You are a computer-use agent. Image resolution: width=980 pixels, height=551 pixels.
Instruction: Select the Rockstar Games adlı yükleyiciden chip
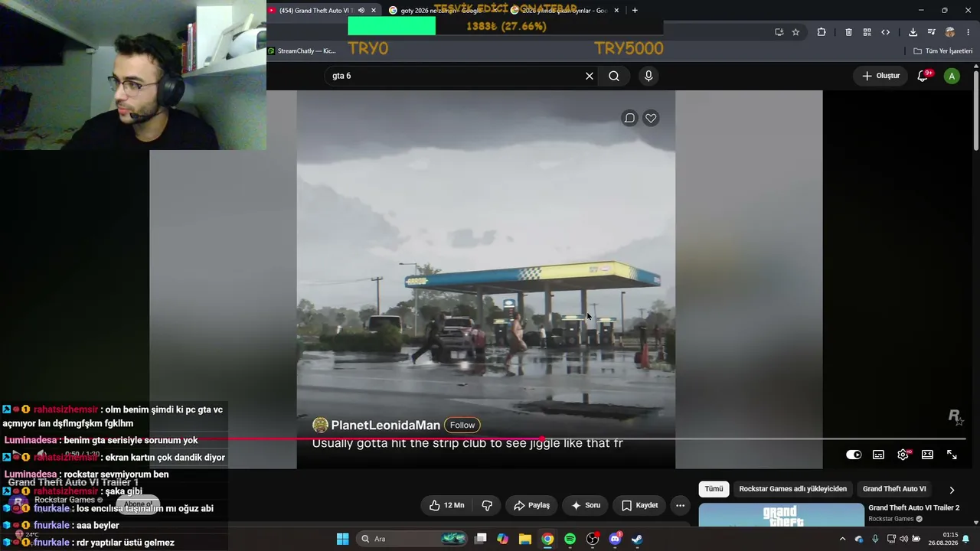click(x=793, y=489)
